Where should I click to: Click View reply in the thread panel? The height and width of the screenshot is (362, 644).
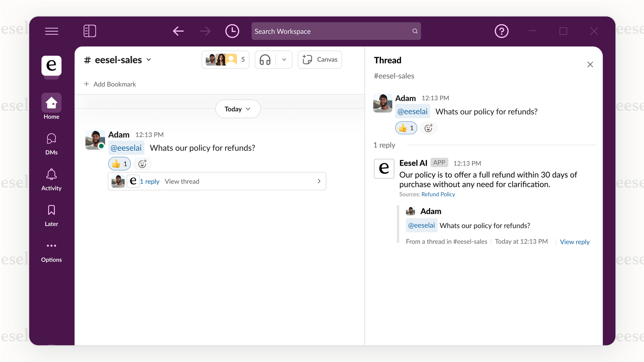click(x=575, y=242)
